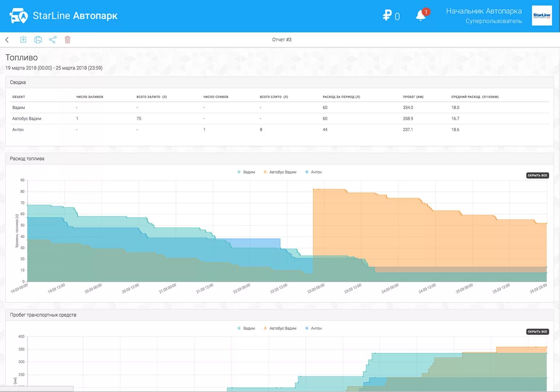Toggle Автобус Вадим series in mileage chart legend
The height and width of the screenshot is (392, 560).
point(280,328)
